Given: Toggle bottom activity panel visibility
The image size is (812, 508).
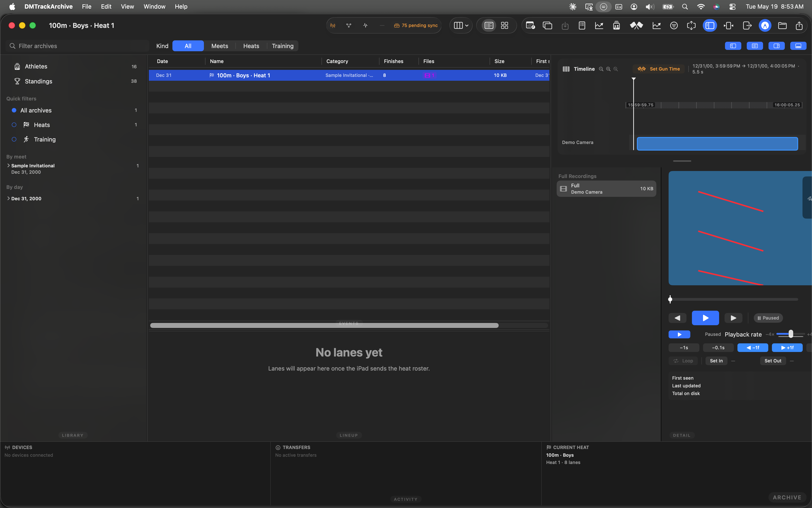Looking at the screenshot, I should tap(798, 46).
